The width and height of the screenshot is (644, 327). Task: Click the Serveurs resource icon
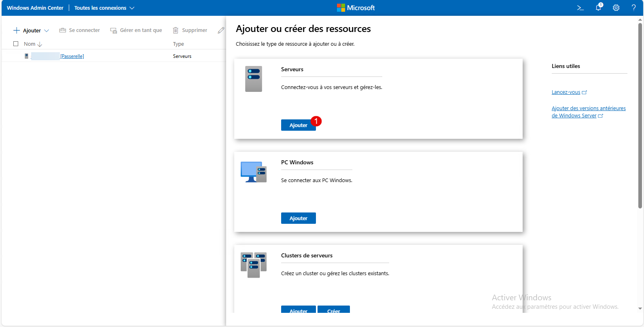(254, 79)
